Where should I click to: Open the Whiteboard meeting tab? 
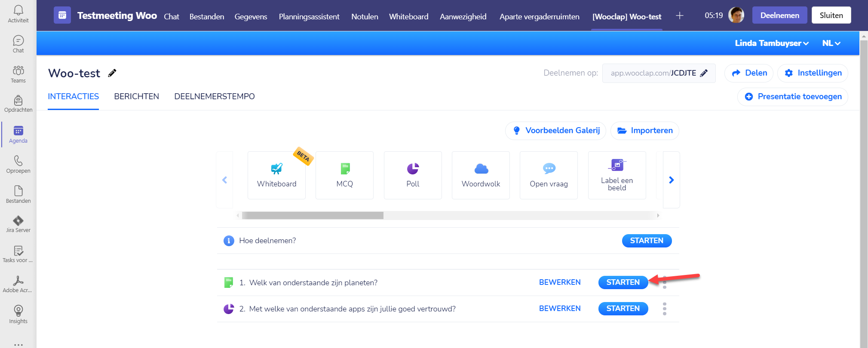tap(408, 16)
